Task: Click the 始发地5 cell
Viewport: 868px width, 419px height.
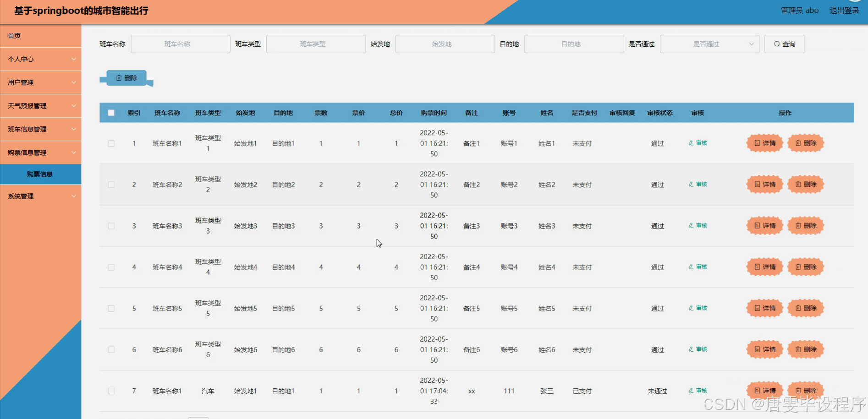Action: (246, 308)
